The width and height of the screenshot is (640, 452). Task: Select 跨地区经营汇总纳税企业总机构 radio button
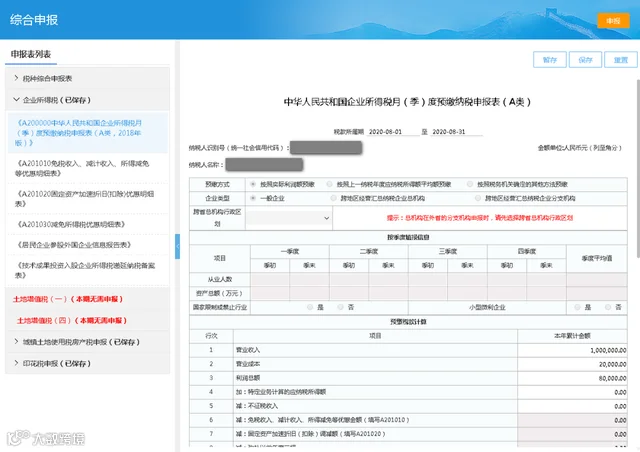click(333, 198)
